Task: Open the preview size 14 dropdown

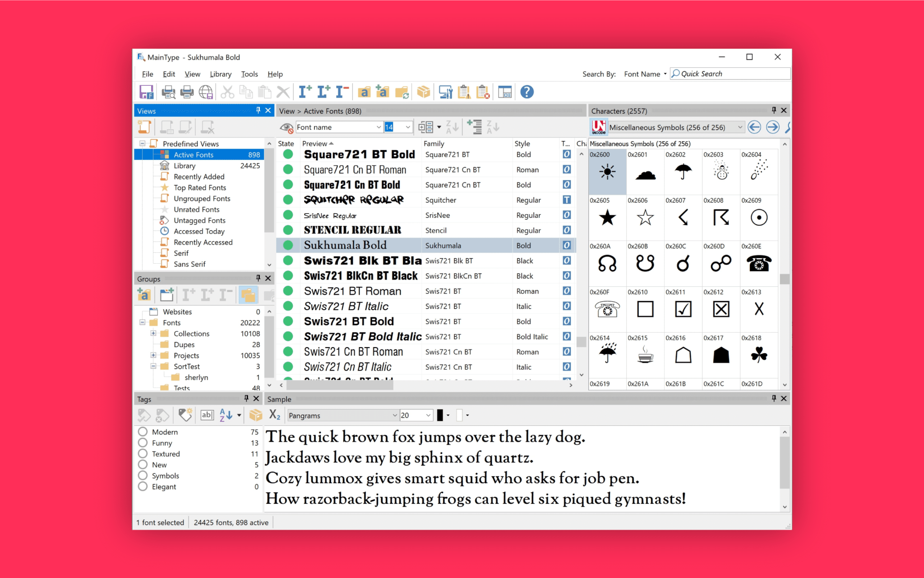Action: (408, 127)
